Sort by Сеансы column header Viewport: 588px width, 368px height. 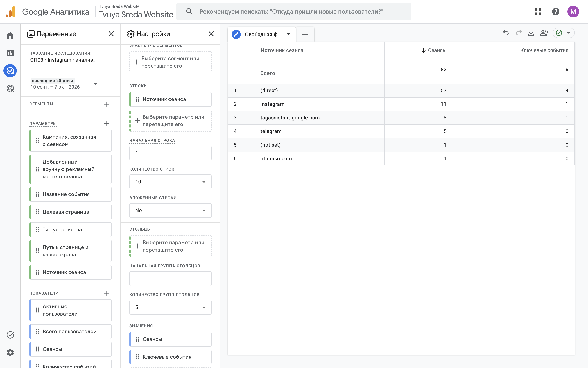[437, 50]
